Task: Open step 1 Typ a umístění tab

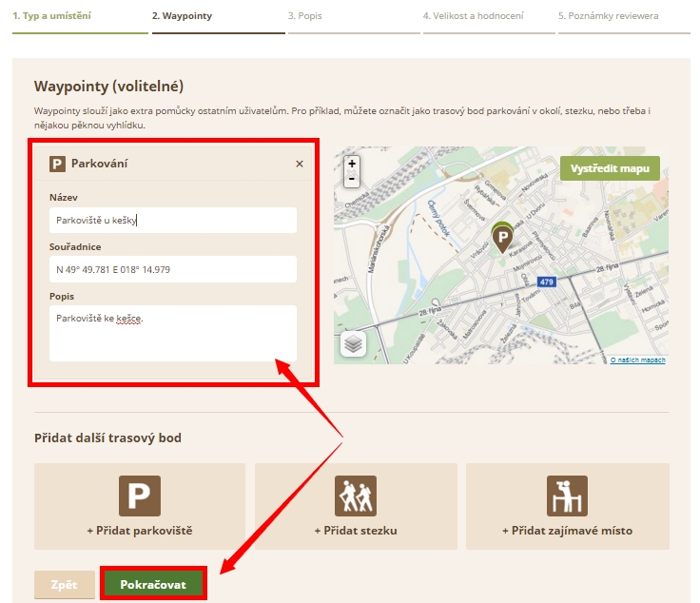Action: pos(51,16)
